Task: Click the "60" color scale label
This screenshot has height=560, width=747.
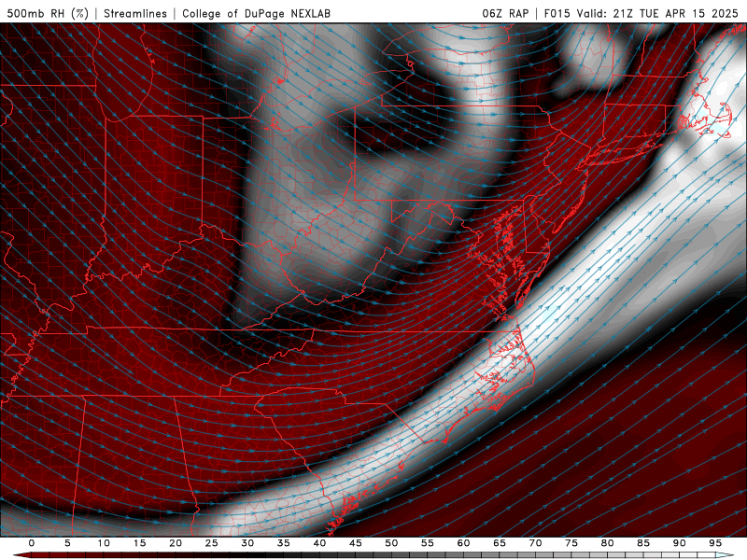Action: [x=463, y=543]
